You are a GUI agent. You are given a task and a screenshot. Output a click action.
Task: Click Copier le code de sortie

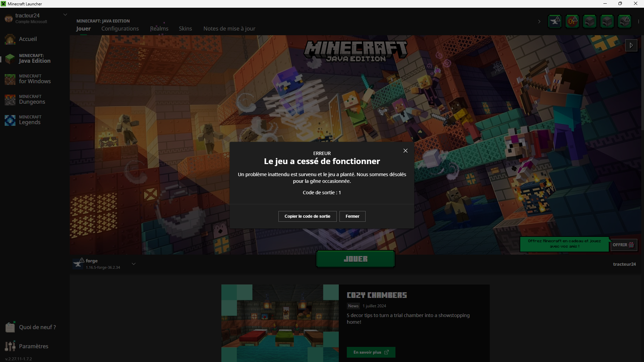(308, 216)
